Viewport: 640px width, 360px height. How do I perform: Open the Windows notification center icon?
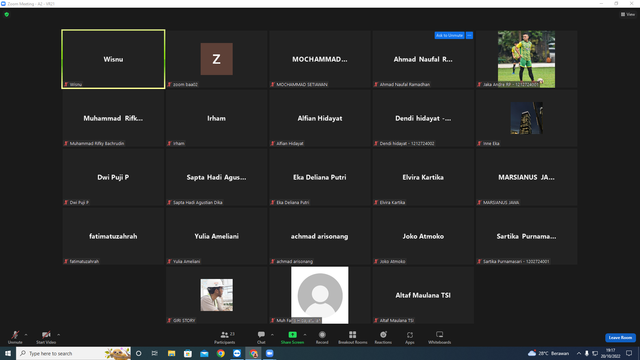pyautogui.click(x=629, y=353)
